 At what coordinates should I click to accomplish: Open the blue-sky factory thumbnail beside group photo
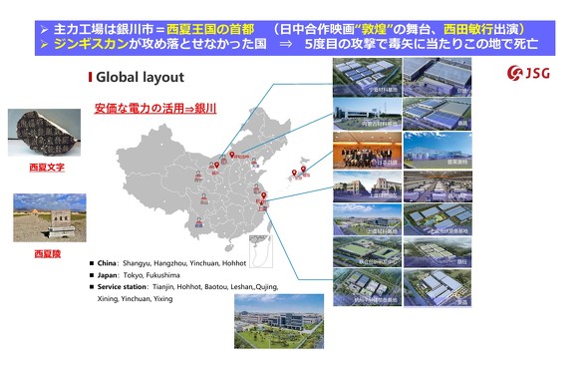coord(438,150)
